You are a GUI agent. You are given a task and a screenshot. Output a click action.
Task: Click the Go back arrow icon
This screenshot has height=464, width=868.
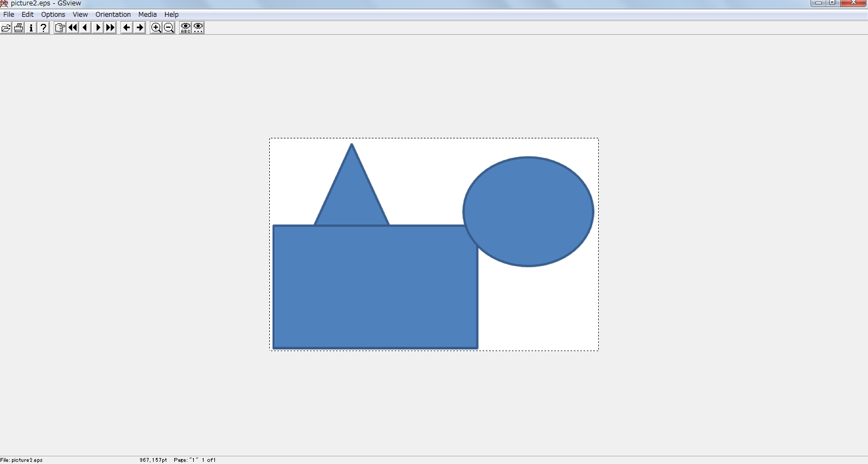click(x=126, y=28)
